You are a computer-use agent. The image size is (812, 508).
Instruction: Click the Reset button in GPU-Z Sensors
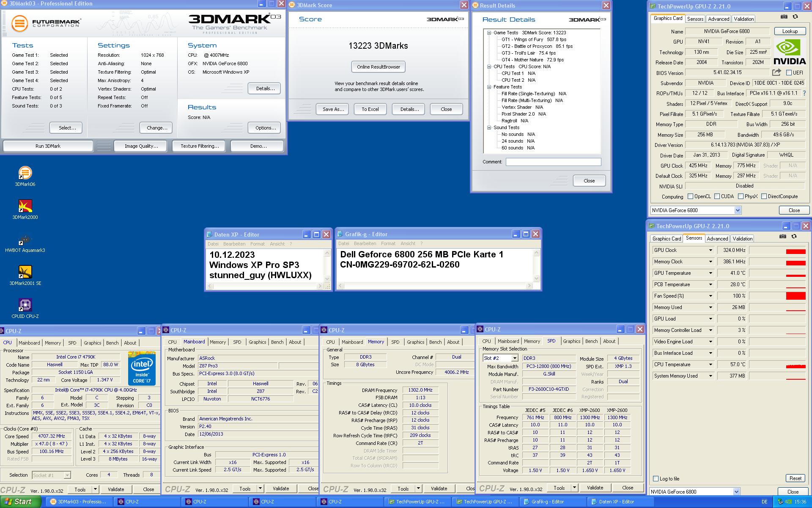795,478
